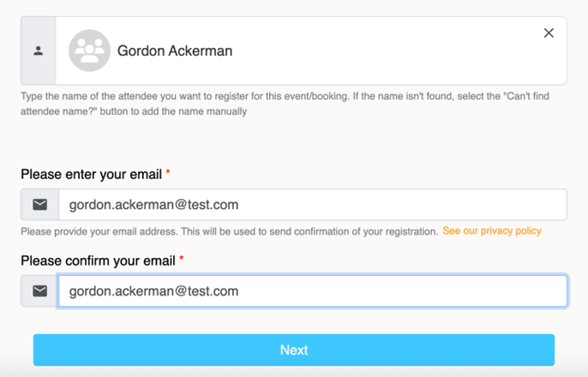Screen dimensions: 588x377
Task: Click the envelope icon in enter-email row
Action: coord(39,205)
